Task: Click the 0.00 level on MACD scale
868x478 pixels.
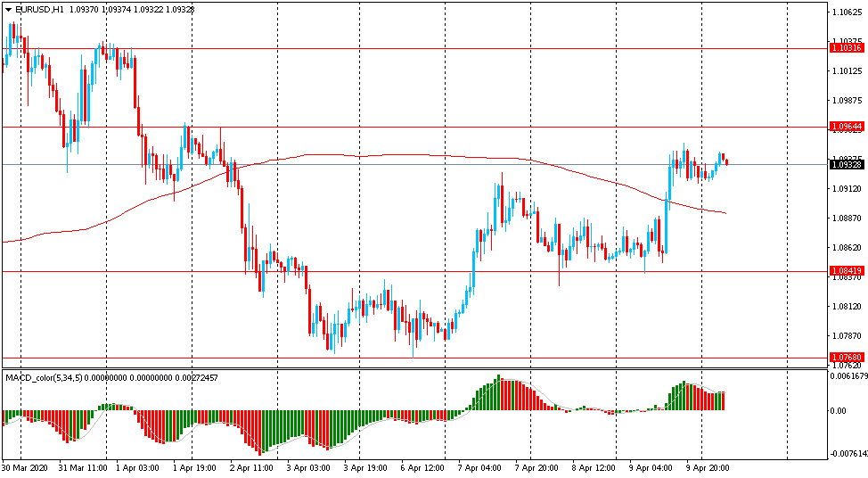Action: tap(839, 411)
